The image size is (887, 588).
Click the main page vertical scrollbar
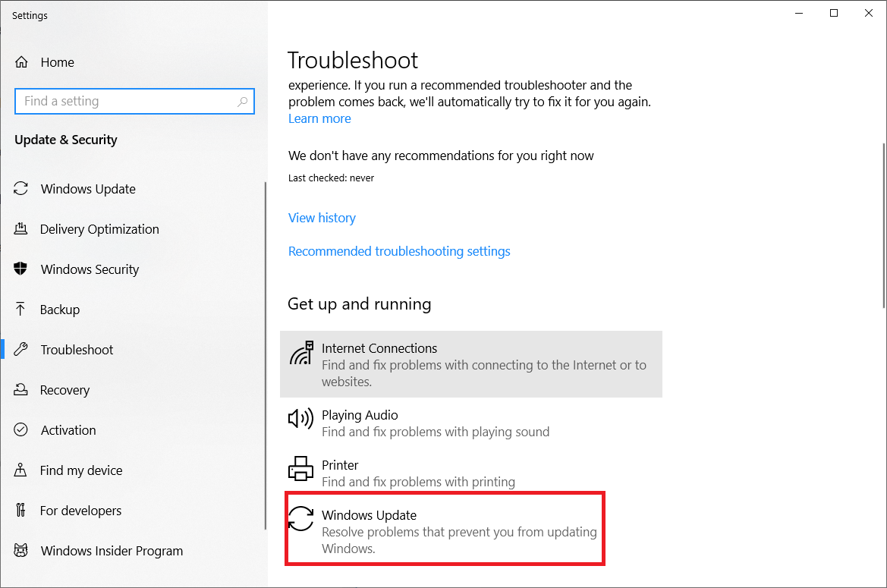pos(884,226)
